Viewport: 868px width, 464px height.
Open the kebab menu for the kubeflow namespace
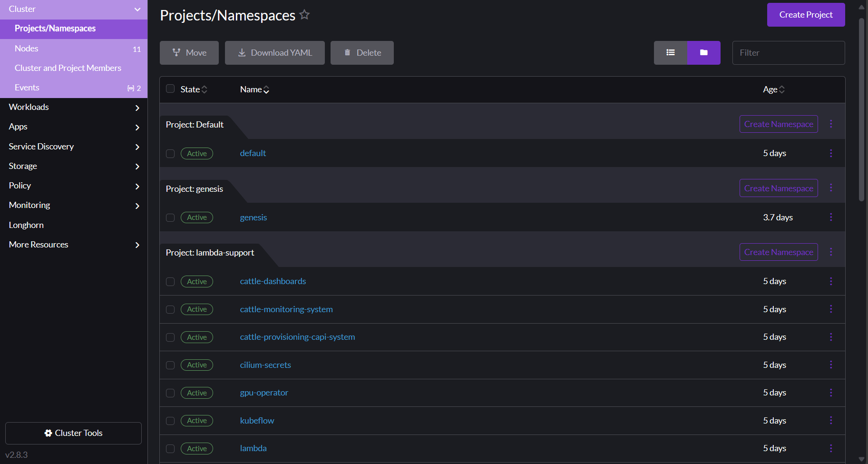pos(831,421)
